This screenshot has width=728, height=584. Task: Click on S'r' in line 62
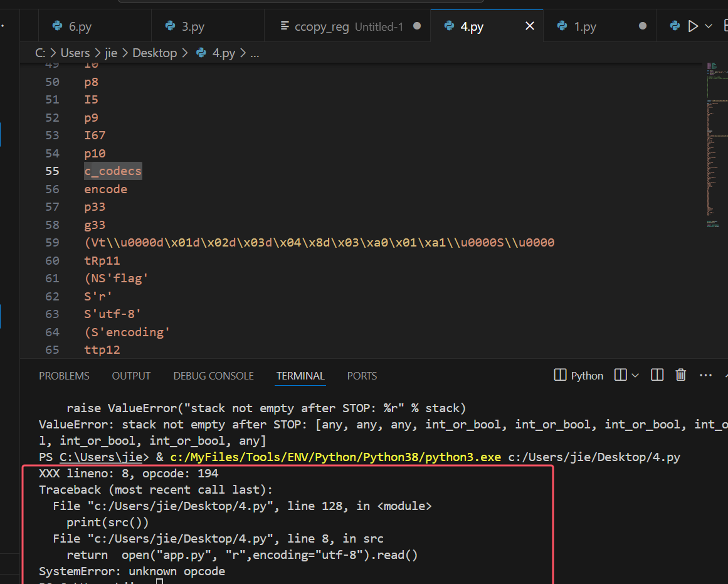click(98, 297)
